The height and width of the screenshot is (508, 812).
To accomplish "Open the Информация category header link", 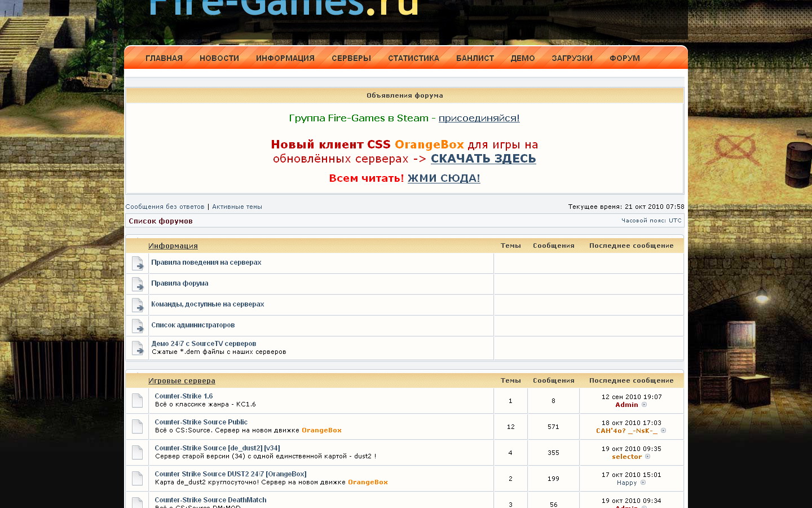I will [x=173, y=246].
